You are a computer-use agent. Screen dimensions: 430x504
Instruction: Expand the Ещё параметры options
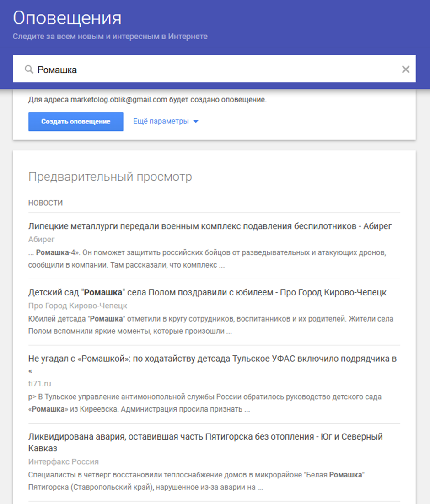[161, 122]
